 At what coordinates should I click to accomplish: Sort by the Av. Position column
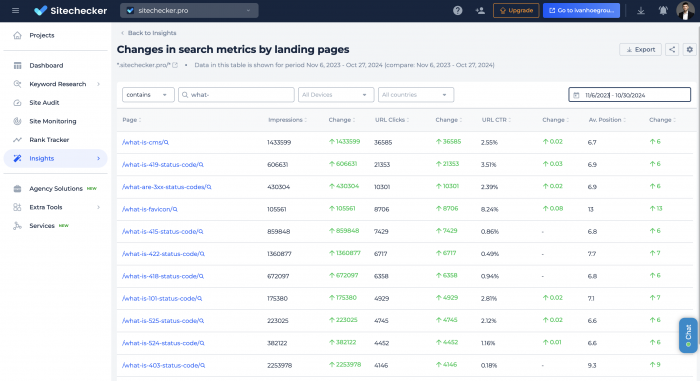click(607, 120)
